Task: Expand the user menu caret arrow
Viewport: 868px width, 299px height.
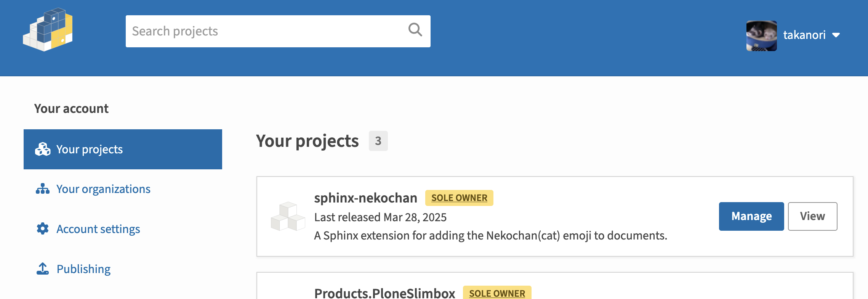Action: coord(836,35)
